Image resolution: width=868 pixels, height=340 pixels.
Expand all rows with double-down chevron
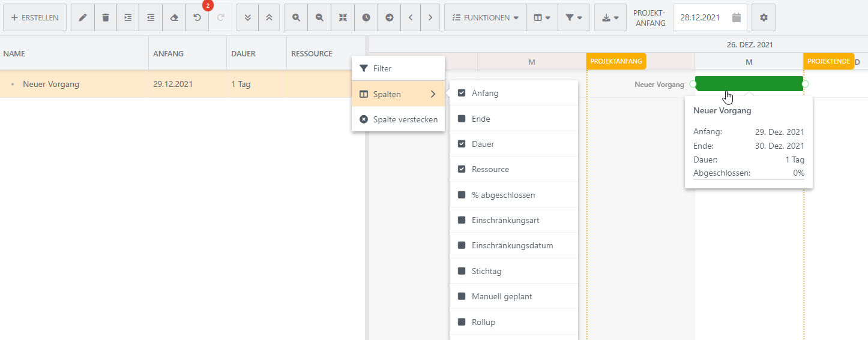[248, 17]
